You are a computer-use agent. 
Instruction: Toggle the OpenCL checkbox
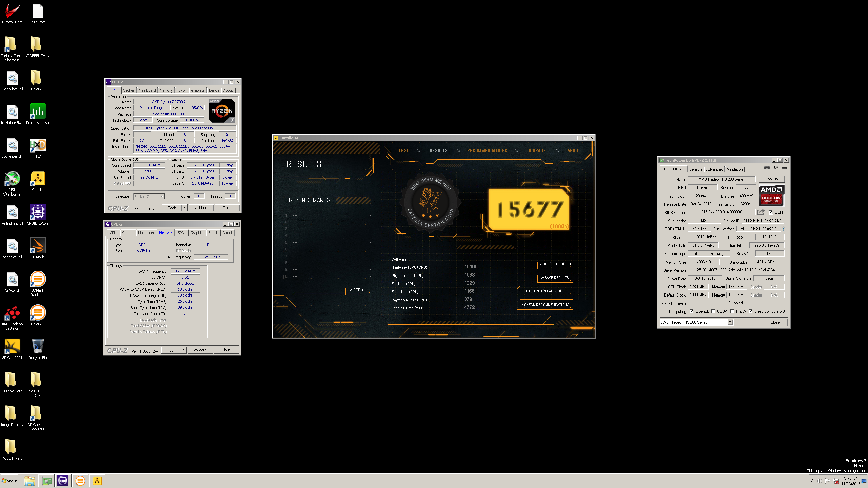point(692,311)
